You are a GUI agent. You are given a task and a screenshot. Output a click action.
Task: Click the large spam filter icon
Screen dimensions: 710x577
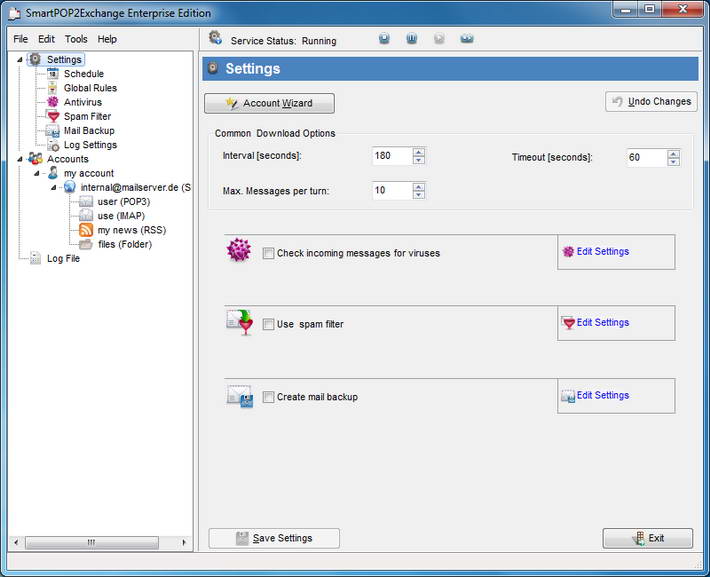click(x=240, y=322)
